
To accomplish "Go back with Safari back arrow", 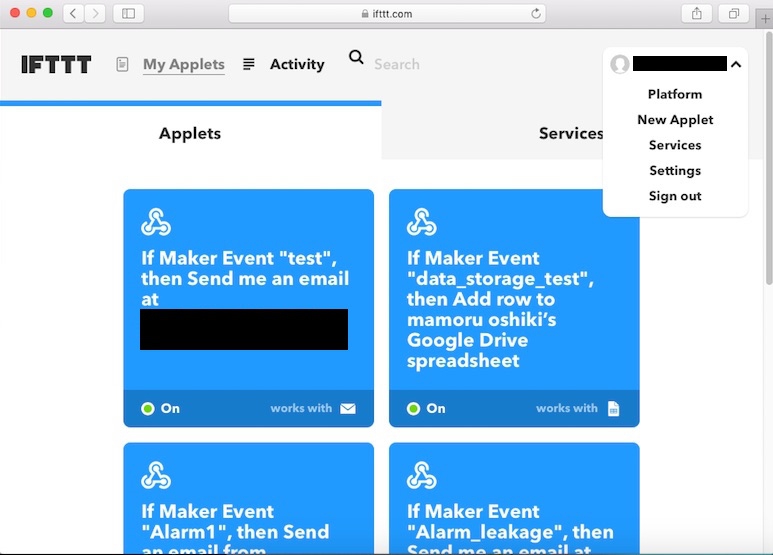I will click(73, 13).
